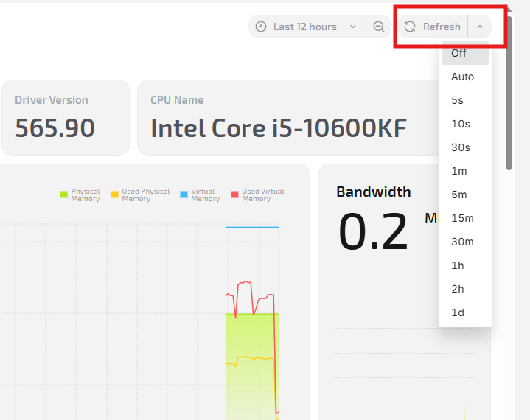The width and height of the screenshot is (530, 420).
Task: Collapse the refresh interval chevron
Action: [480, 27]
